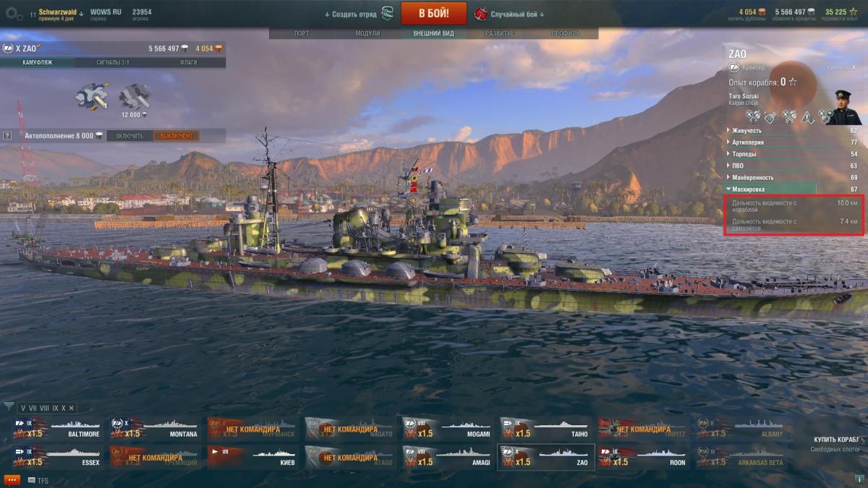Switch to the МОДУЛИ tab

tap(367, 33)
